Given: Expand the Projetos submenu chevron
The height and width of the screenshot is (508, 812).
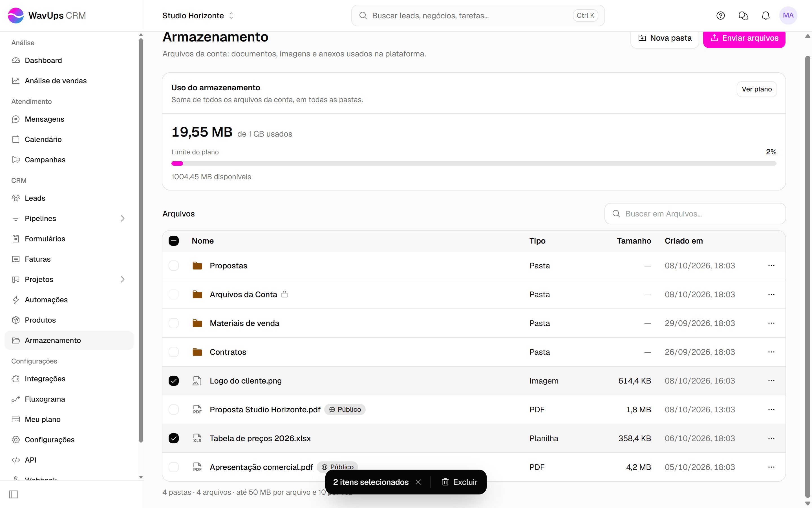Looking at the screenshot, I should (122, 279).
